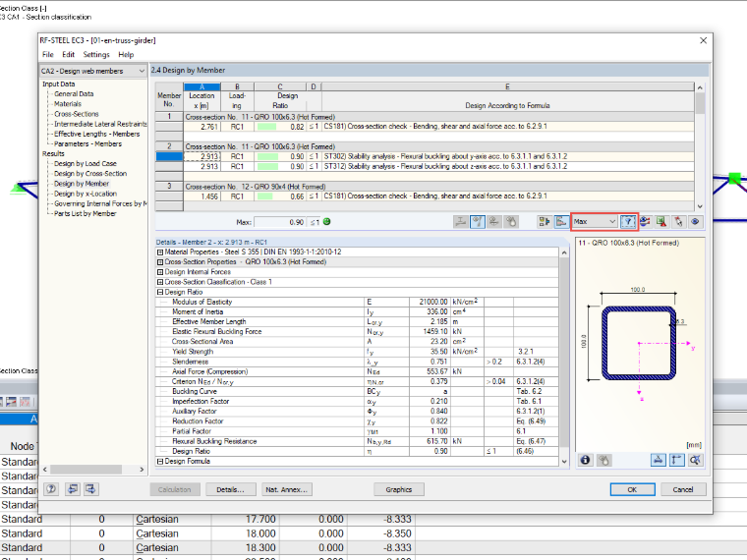Click the details table scrollbar down arrow
747x560 pixels.
point(564,461)
